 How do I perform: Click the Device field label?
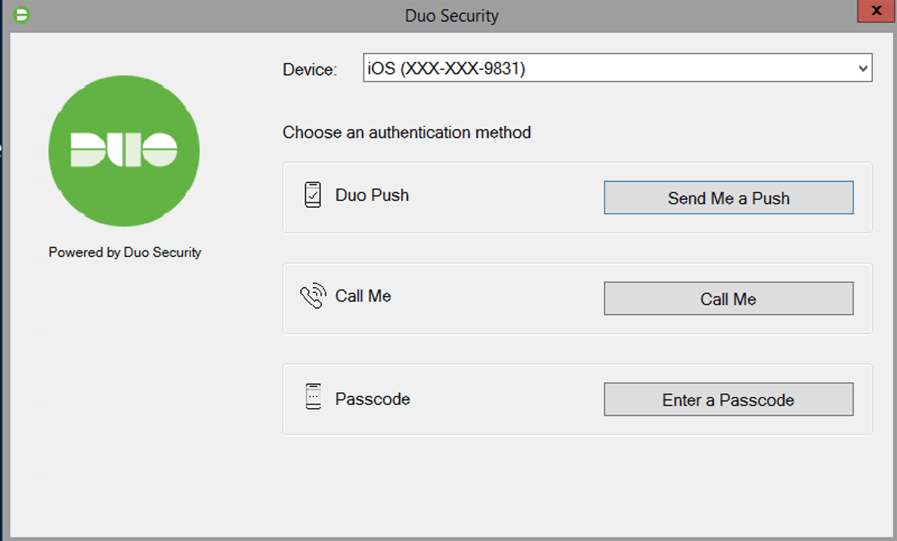(x=310, y=69)
